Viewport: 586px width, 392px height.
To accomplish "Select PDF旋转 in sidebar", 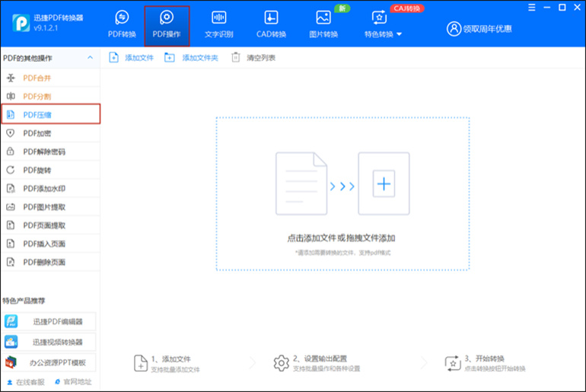I will tap(50, 170).
